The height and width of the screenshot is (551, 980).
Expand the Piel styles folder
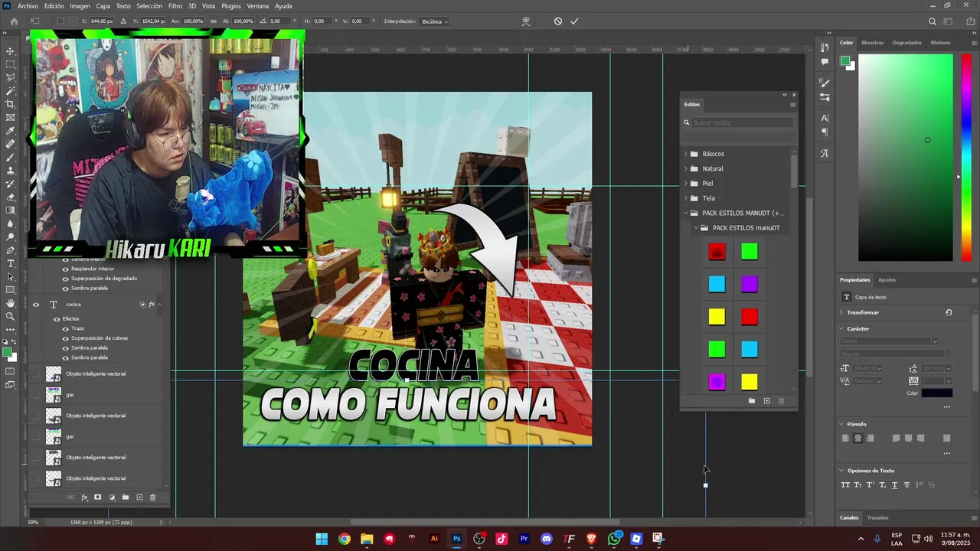pyautogui.click(x=685, y=184)
